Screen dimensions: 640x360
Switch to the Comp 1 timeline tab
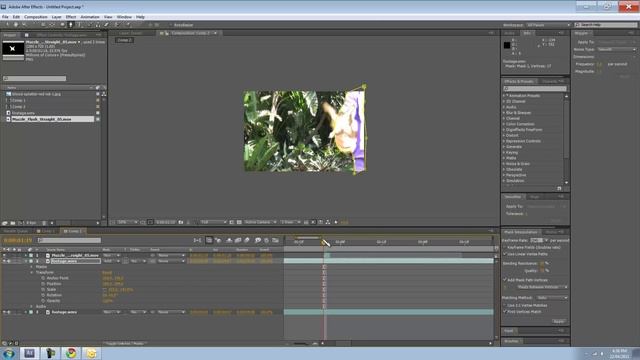47,231
